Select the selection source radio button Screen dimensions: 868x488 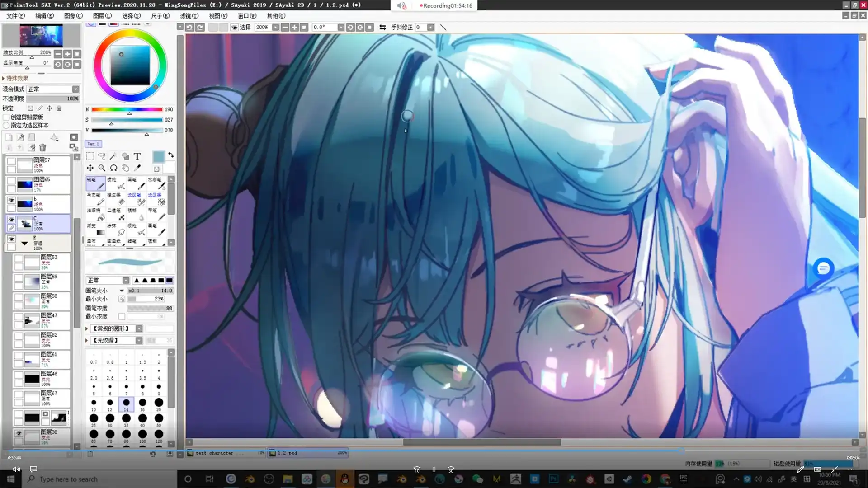coord(6,126)
